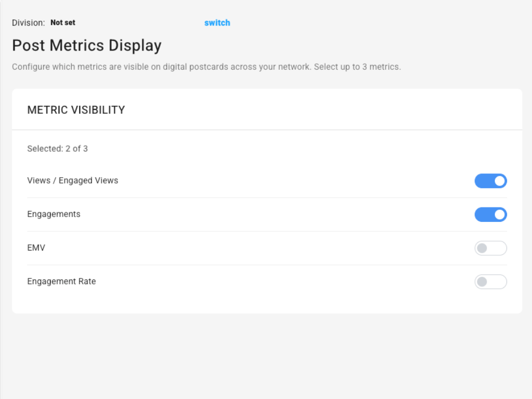Click the empty gray area below the metrics card

coord(266,356)
